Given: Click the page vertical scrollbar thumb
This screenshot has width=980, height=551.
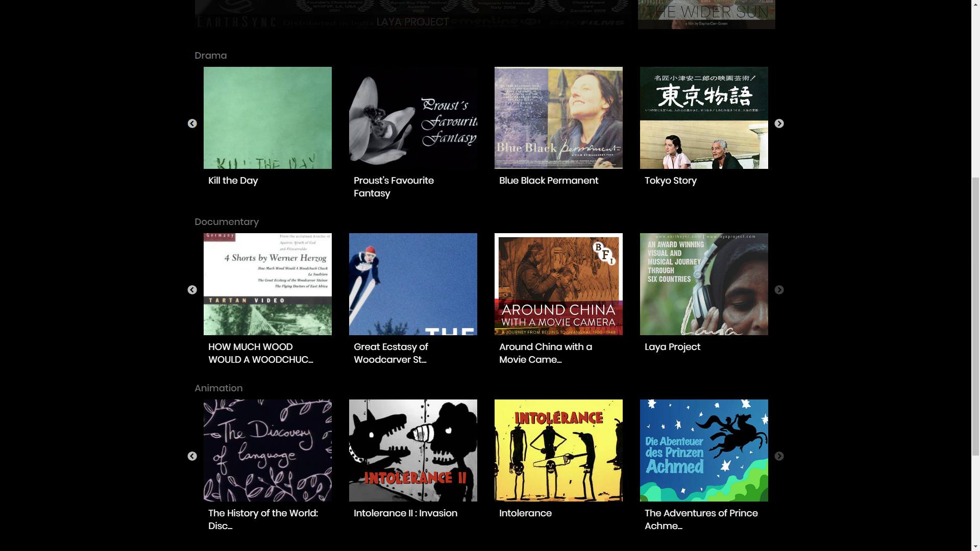Looking at the screenshot, I should [975, 316].
